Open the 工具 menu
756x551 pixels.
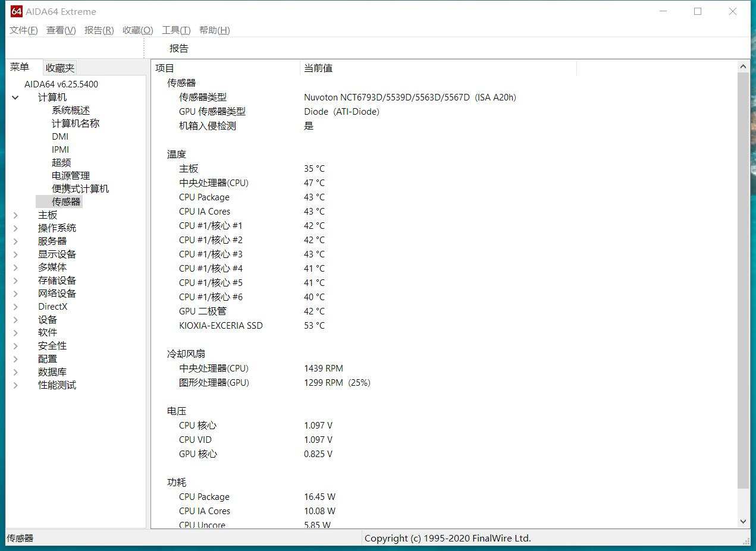pos(175,30)
